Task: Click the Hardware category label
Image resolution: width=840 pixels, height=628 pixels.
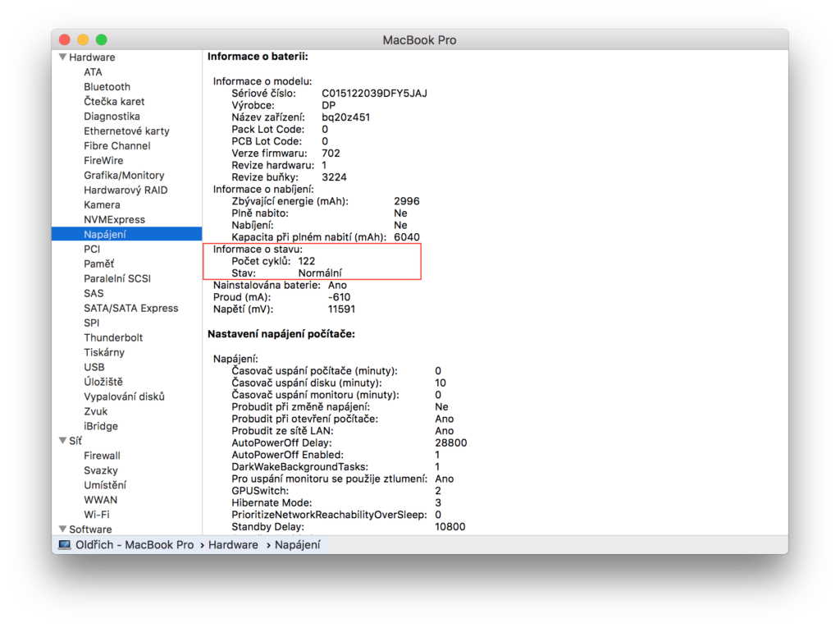Action: (92, 57)
